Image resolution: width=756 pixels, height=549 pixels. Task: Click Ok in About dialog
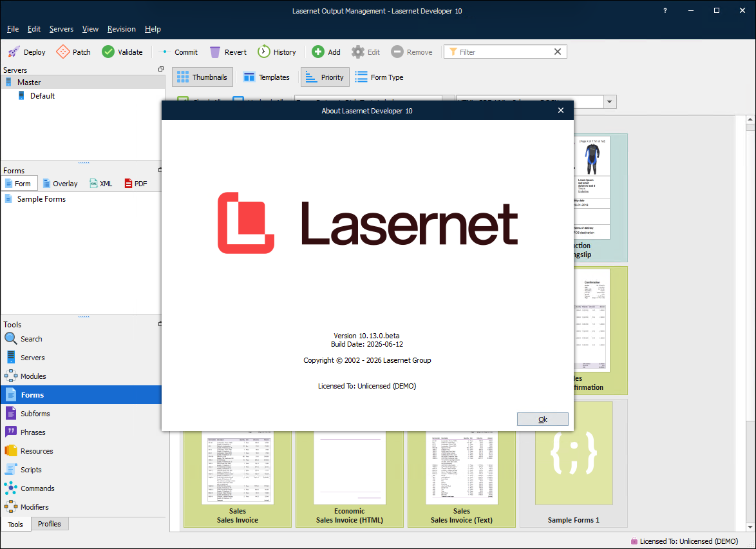(x=542, y=419)
